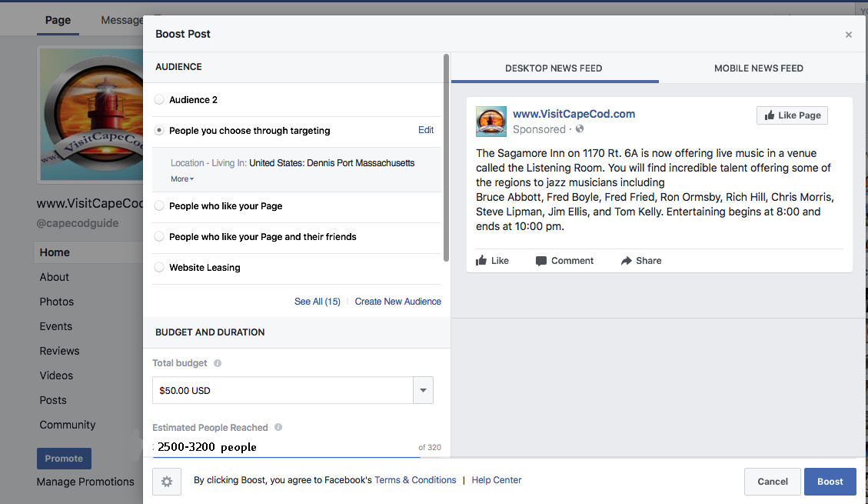868x504 pixels.
Task: Open About in the page sidebar
Action: 55,277
